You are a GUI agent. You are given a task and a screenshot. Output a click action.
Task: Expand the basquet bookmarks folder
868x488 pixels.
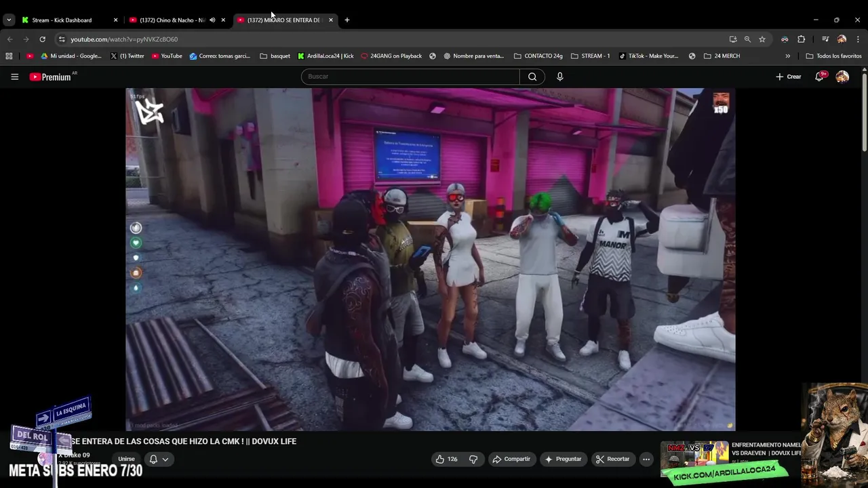[x=275, y=56]
